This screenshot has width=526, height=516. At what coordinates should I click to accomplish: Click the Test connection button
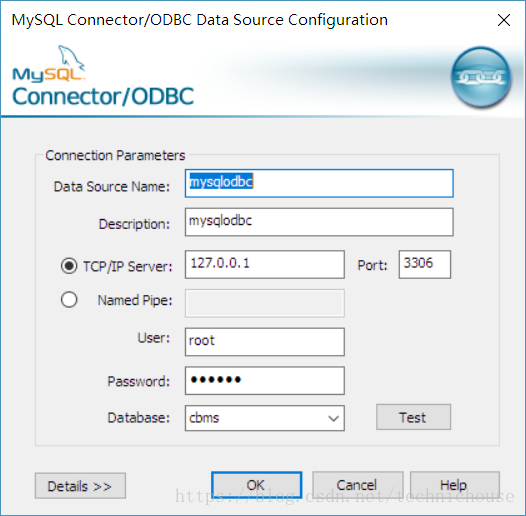tap(413, 417)
